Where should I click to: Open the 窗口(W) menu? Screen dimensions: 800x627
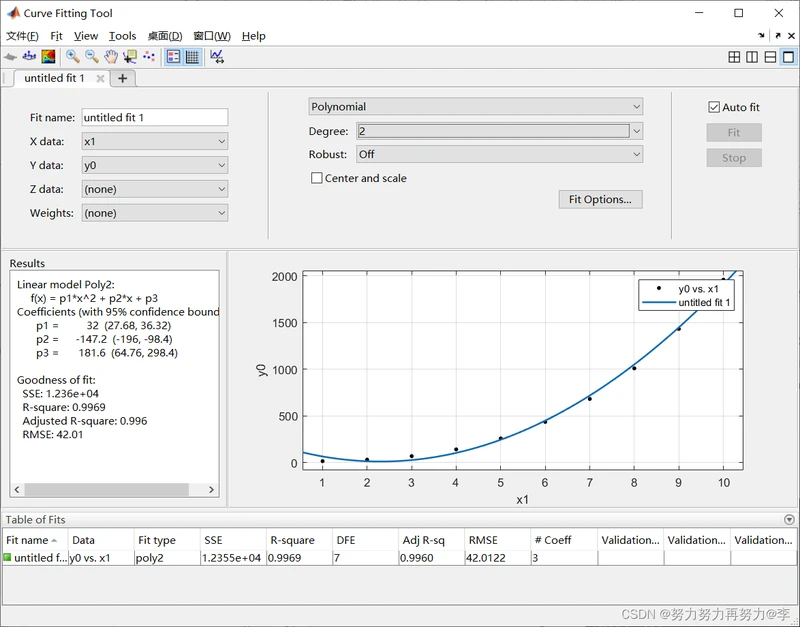tap(212, 36)
